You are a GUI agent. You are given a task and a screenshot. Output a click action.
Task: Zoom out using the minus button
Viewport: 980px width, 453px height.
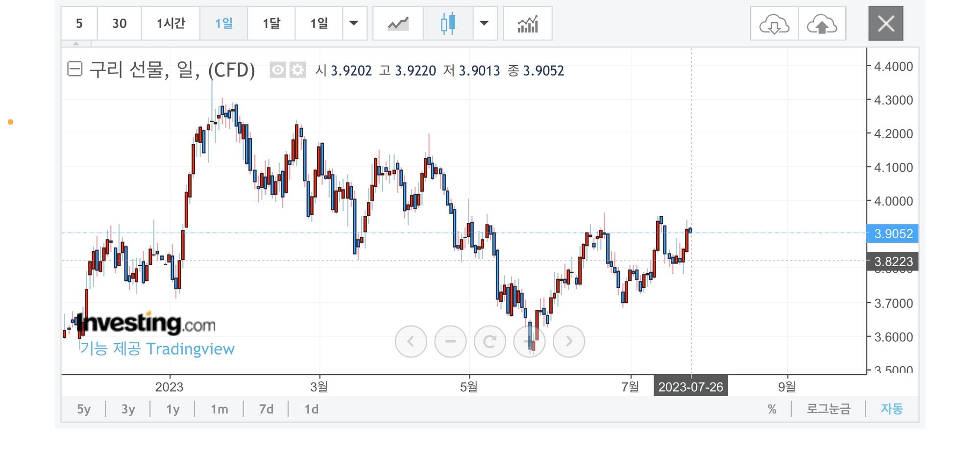point(450,341)
